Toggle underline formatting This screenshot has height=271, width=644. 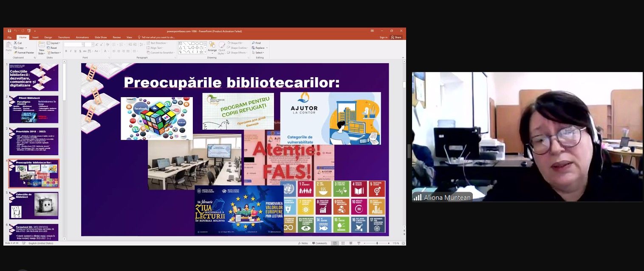pyautogui.click(x=75, y=51)
